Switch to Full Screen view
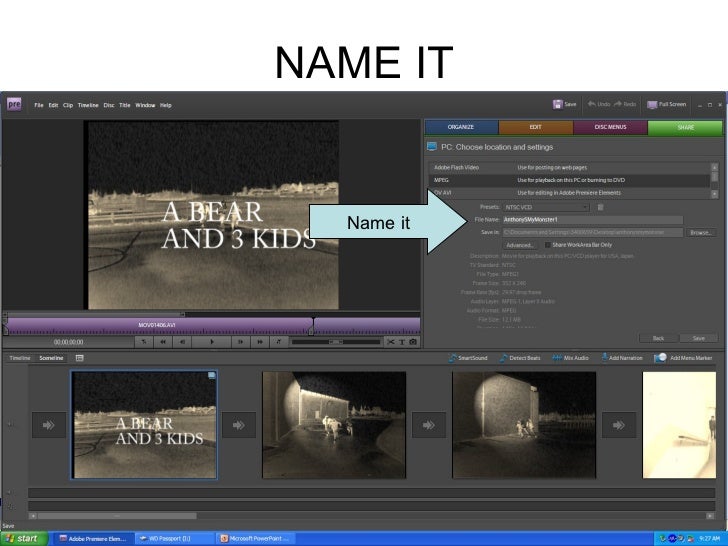Image resolution: width=728 pixels, height=546 pixels. 667,104
